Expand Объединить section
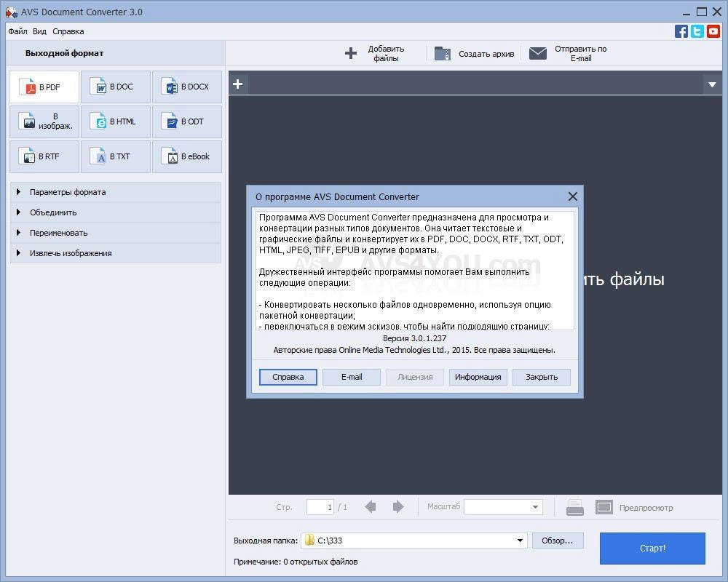 click(116, 212)
